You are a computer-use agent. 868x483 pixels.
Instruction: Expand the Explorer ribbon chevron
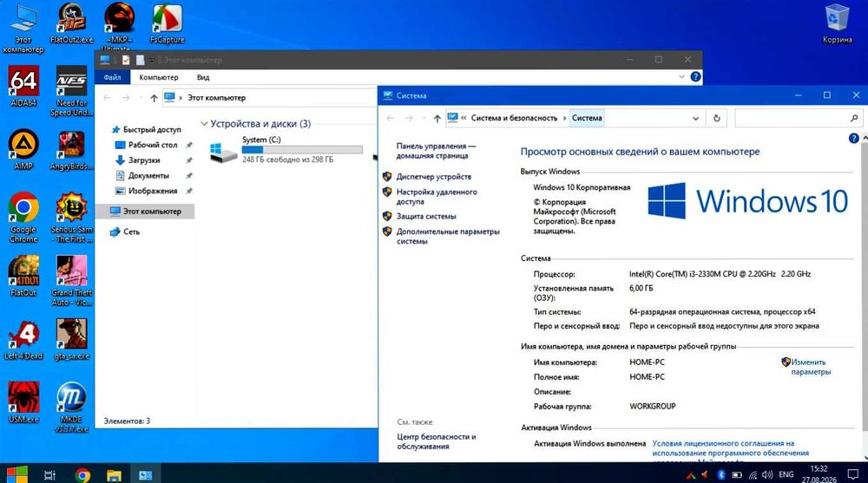(681, 77)
